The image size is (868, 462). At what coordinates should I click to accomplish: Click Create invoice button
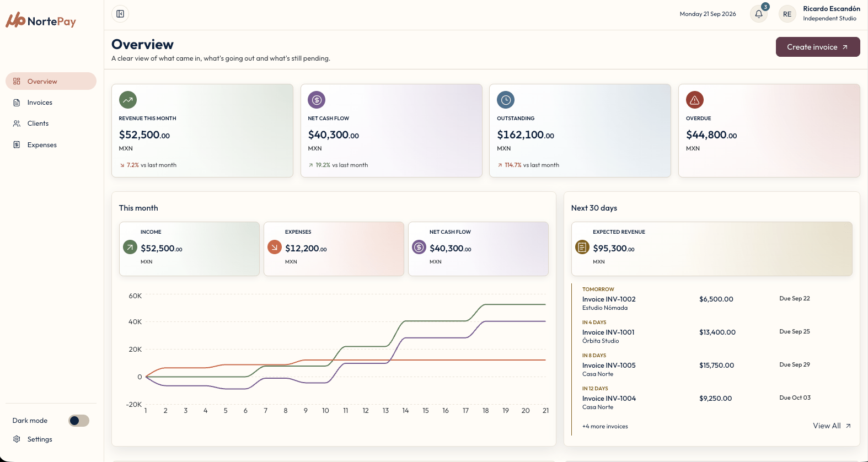click(x=818, y=47)
